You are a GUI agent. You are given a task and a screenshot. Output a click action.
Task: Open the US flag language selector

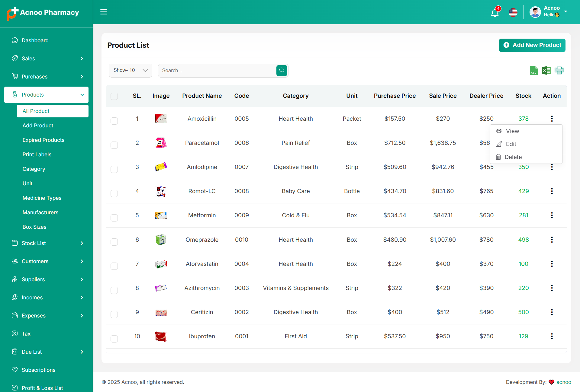[x=513, y=12]
